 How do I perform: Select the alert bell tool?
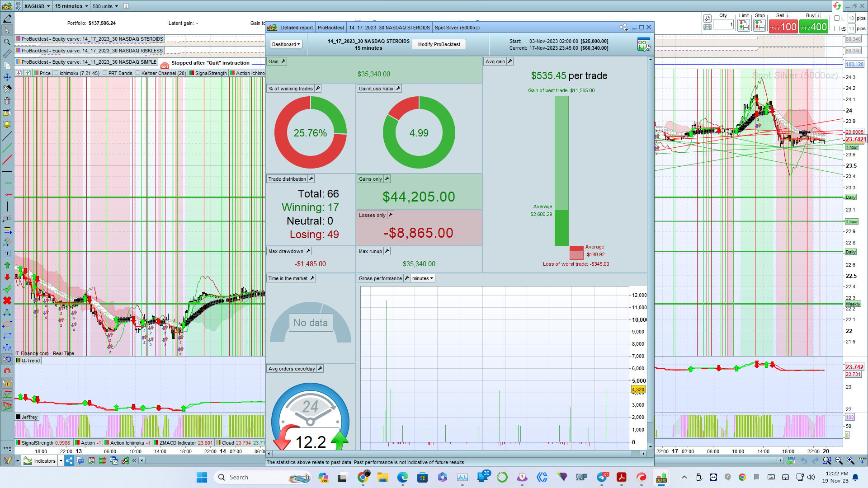tap(7, 124)
